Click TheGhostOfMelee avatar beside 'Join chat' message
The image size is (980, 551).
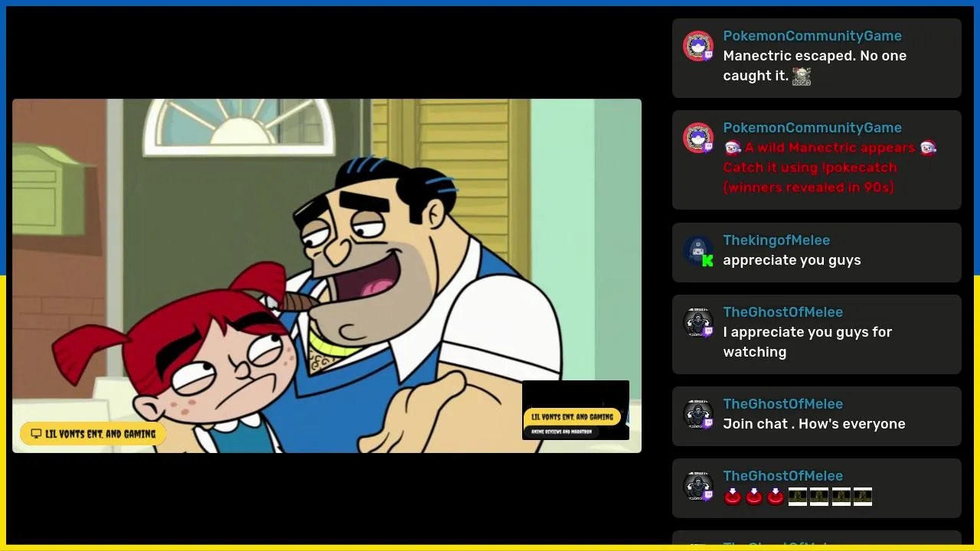click(x=697, y=414)
